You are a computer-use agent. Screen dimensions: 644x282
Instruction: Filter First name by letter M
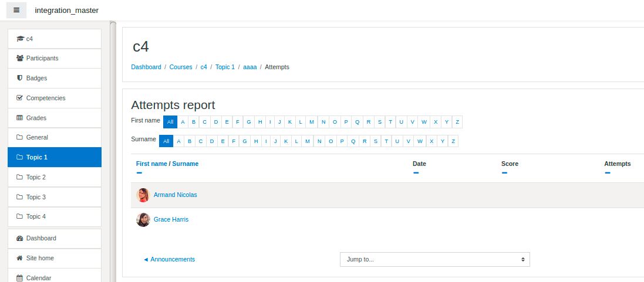point(312,122)
